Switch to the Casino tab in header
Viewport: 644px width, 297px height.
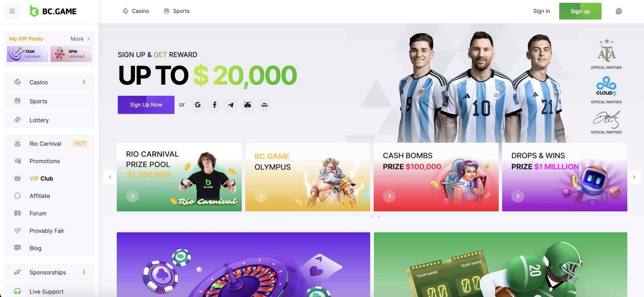click(x=136, y=11)
